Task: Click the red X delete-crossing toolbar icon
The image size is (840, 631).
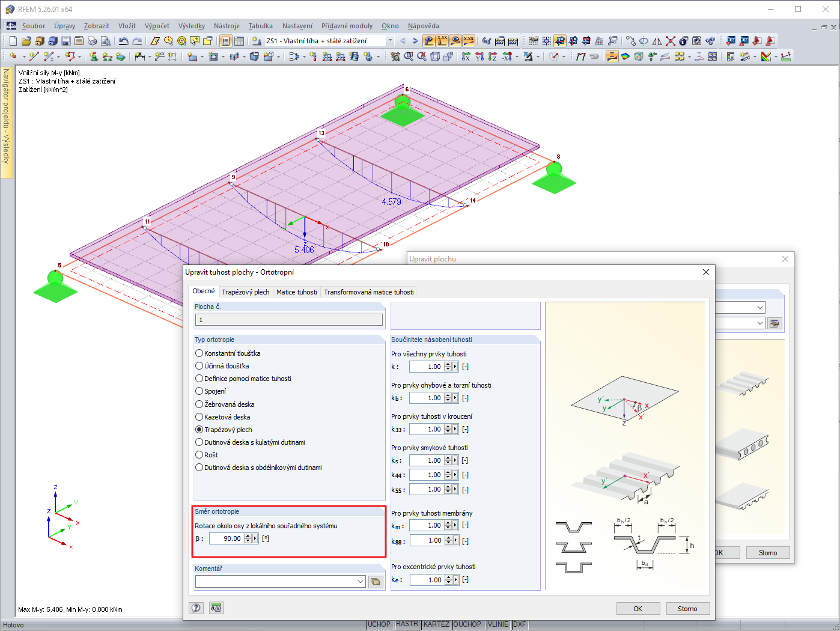Action: pyautogui.click(x=671, y=41)
